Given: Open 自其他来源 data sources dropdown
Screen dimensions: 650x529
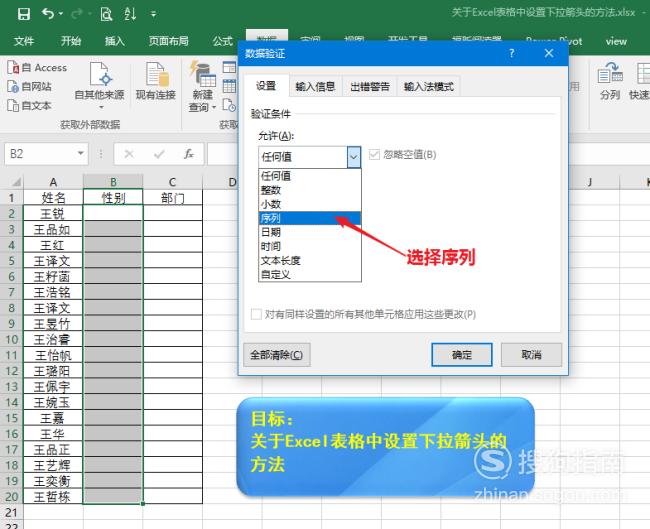Looking at the screenshot, I should tap(99, 85).
